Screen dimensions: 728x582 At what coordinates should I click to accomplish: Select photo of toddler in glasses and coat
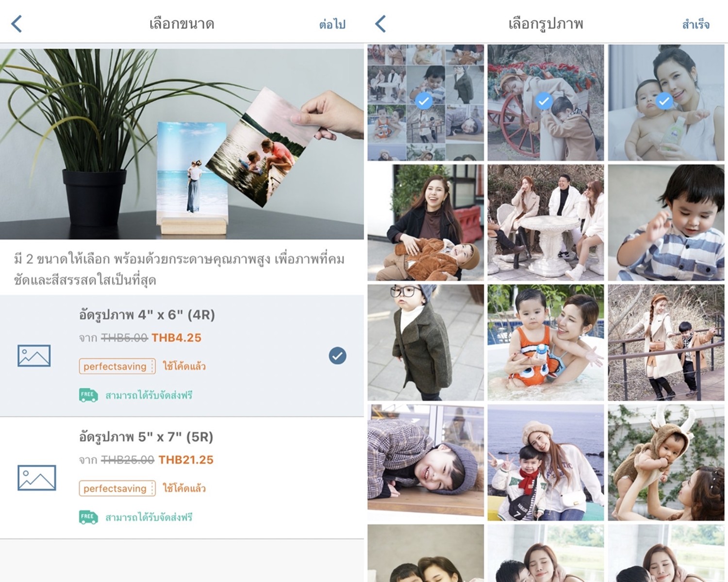[x=426, y=342]
